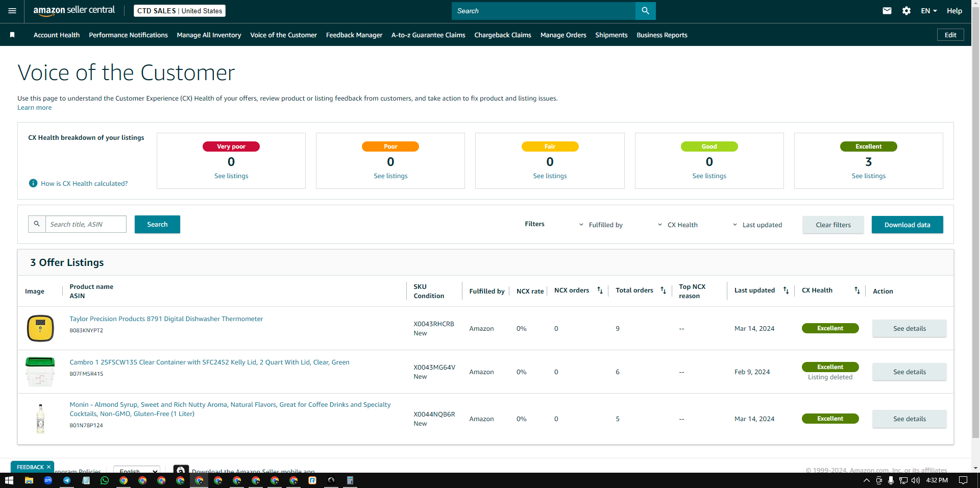Viewport: 980px width, 488px height.
Task: See listings under Fair category
Action: pyautogui.click(x=550, y=176)
